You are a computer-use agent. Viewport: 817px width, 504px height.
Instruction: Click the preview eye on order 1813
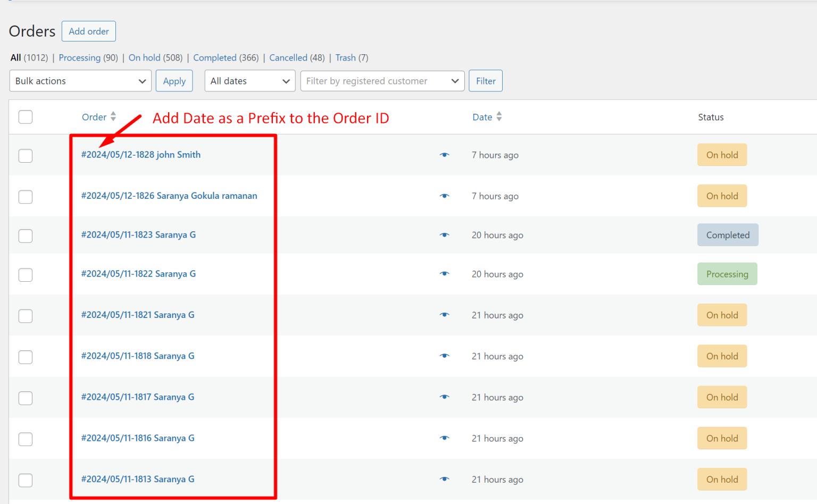point(445,479)
